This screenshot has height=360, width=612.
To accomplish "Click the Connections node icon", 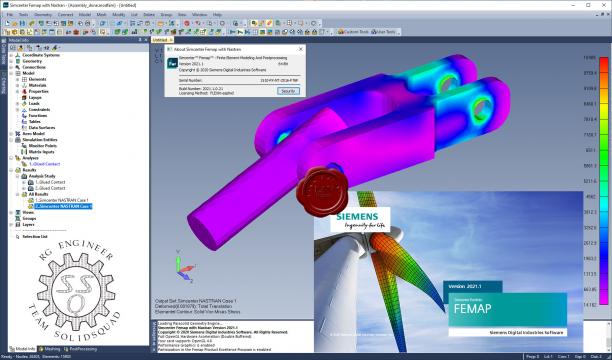I will point(18,67).
